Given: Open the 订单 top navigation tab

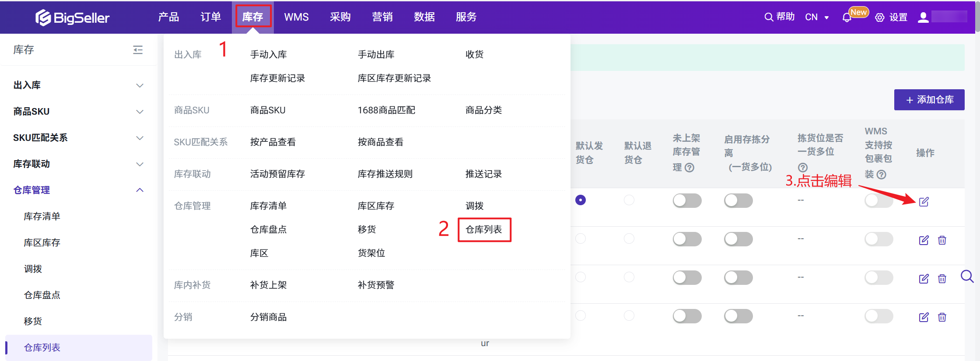Looking at the screenshot, I should [210, 17].
